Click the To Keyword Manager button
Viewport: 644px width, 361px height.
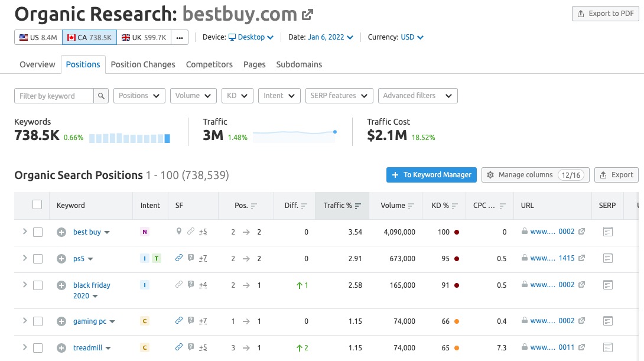pyautogui.click(x=431, y=175)
